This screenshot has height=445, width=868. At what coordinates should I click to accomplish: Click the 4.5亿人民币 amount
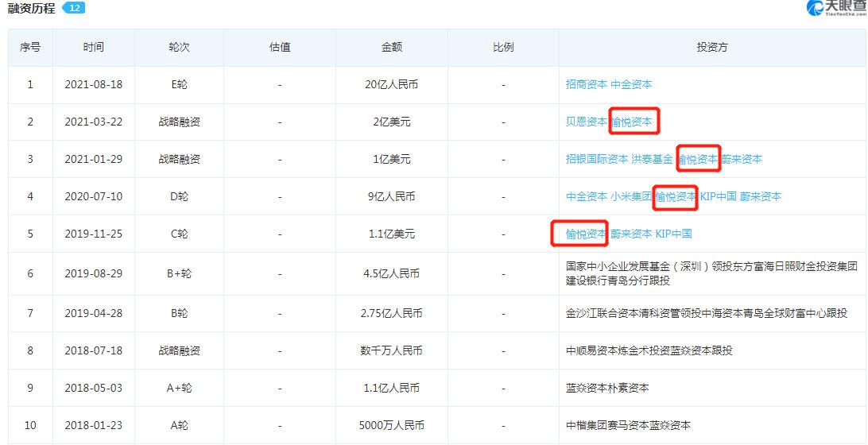[391, 273]
